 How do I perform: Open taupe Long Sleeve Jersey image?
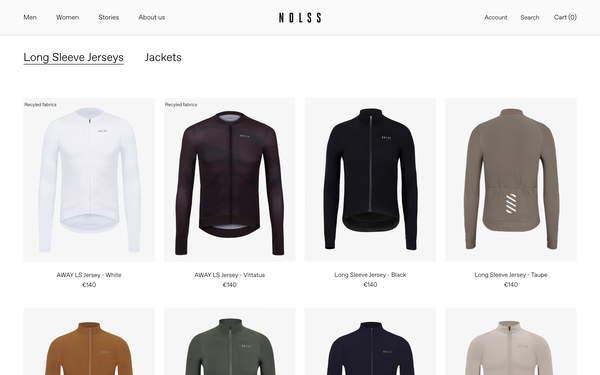[511, 180]
